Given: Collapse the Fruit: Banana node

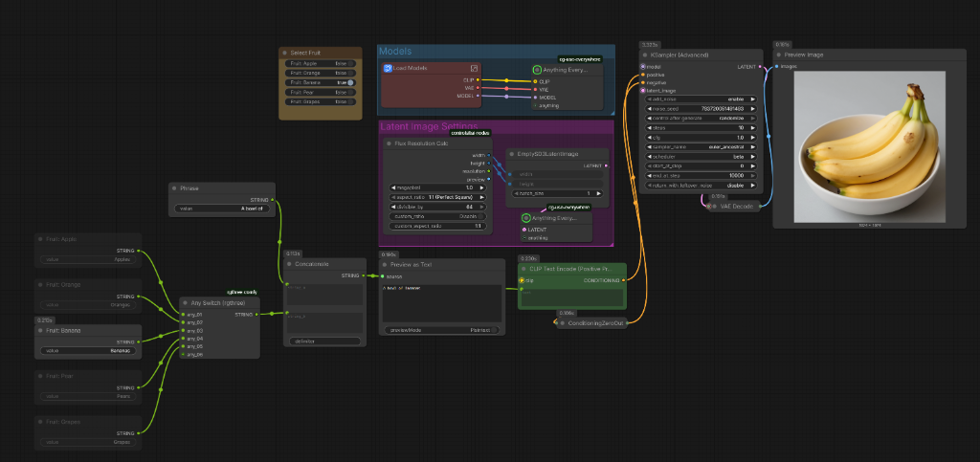Looking at the screenshot, I should pyautogui.click(x=40, y=330).
